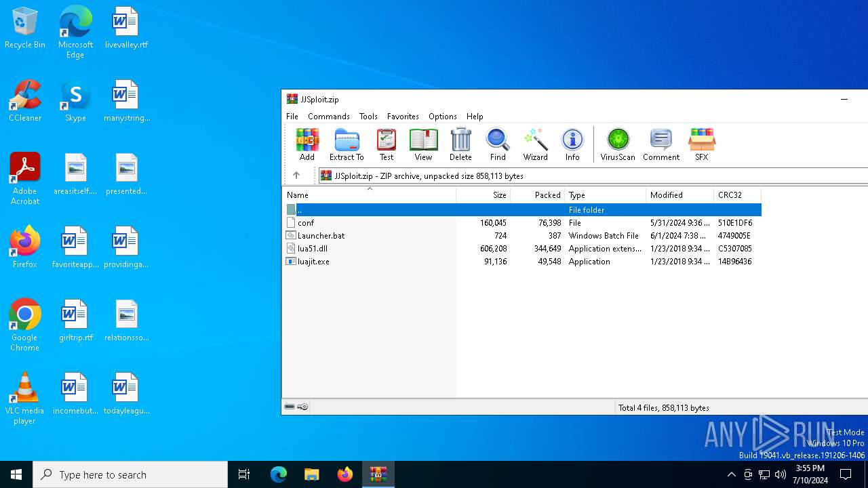Open the Options menu
This screenshot has width=868, height=488.
tap(443, 117)
